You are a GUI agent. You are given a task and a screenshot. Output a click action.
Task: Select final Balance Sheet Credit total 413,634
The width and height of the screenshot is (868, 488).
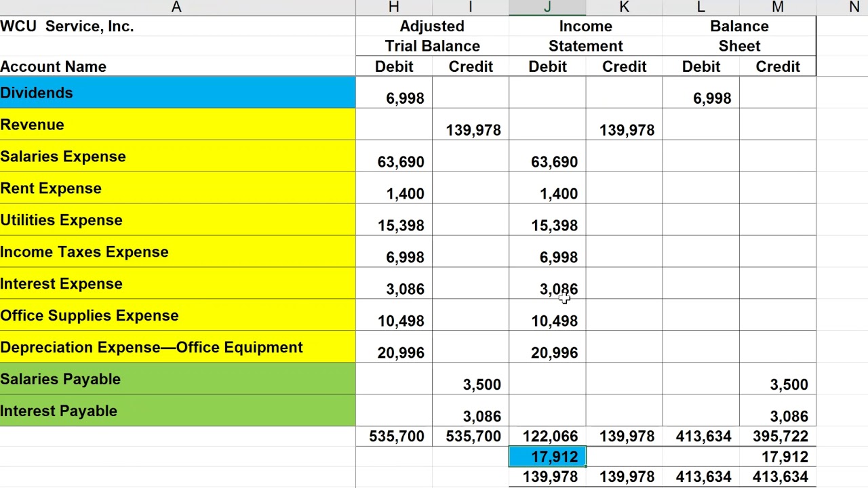(777, 477)
